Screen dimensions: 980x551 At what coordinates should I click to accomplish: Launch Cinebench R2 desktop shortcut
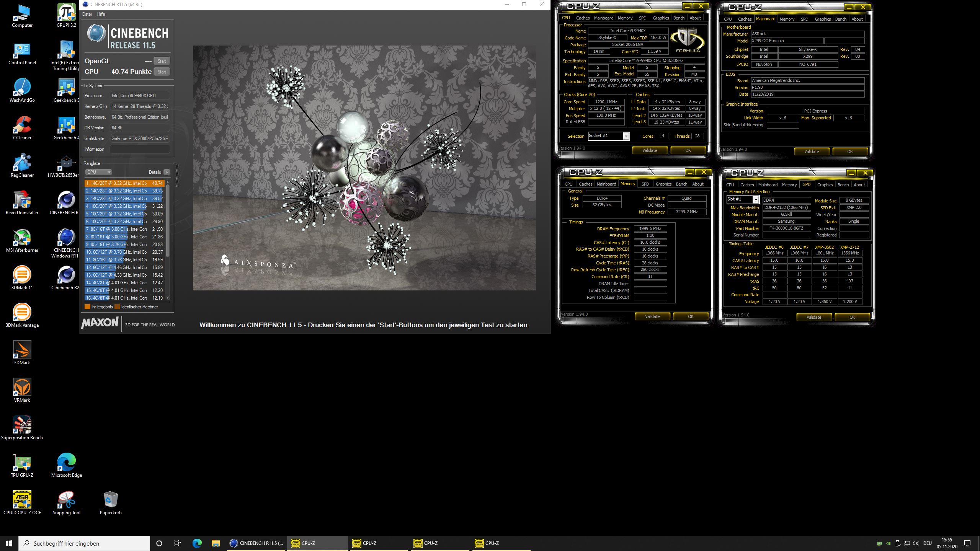(x=66, y=279)
